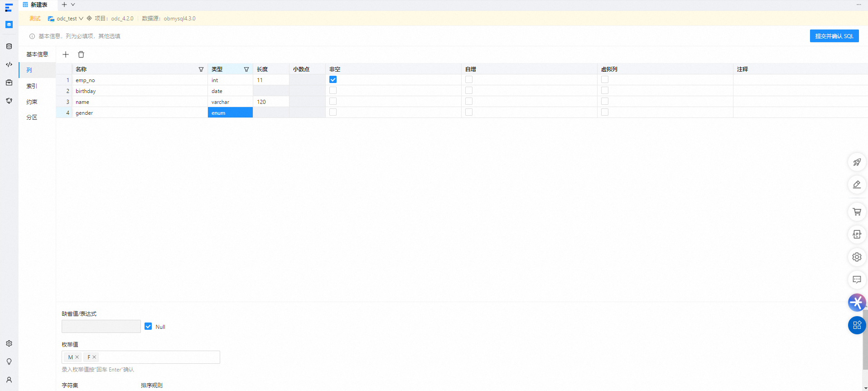Screen dimensions: 868x391
Task: Click the rocket floating button
Action: [x=857, y=162]
